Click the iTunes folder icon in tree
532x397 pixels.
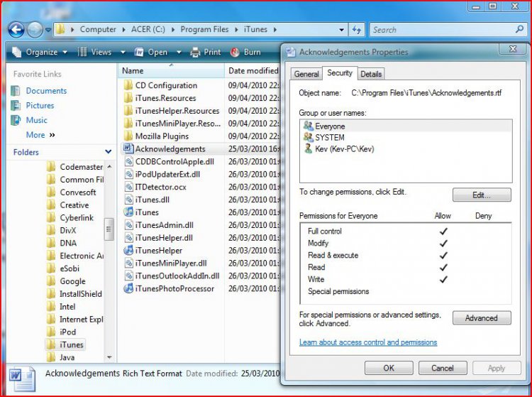coord(50,344)
